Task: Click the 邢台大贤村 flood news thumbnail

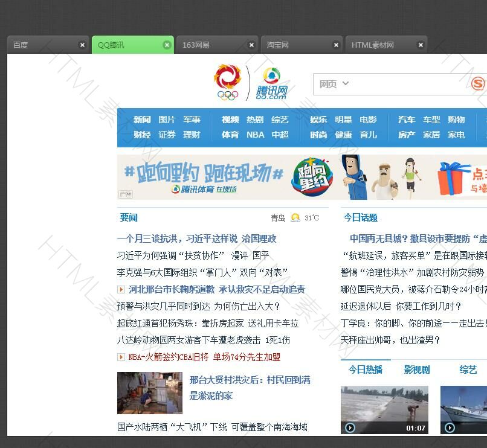Action: pyautogui.click(x=149, y=393)
